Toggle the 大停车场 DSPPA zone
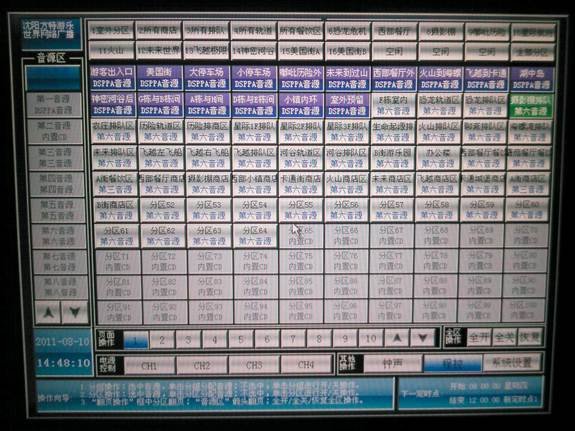575x431 pixels. 206,78
